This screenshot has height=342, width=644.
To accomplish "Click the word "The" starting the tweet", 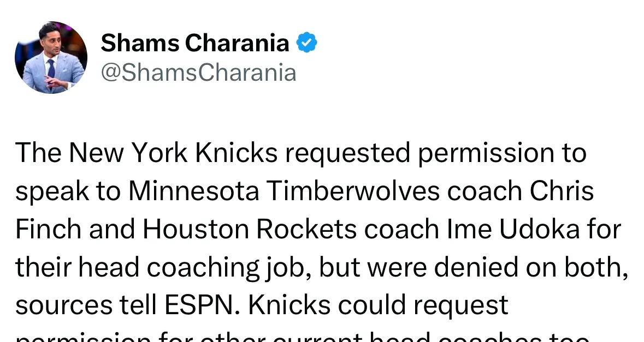I will 37,154.
